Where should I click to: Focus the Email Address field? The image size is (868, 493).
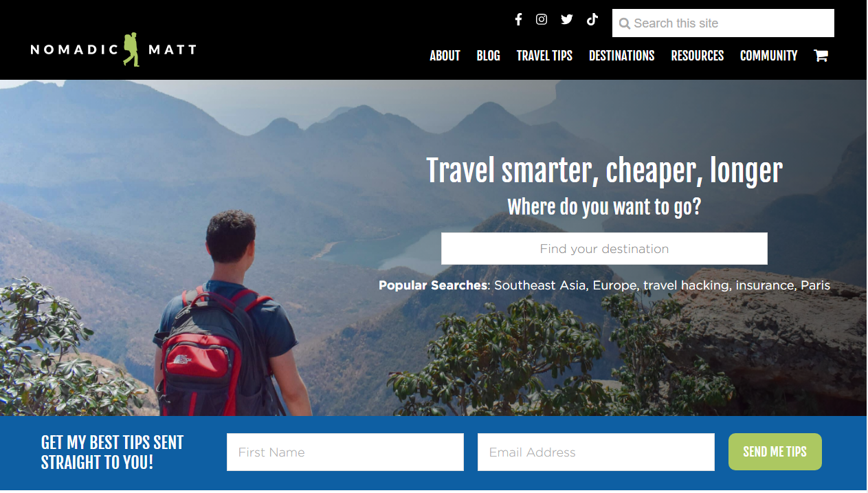click(596, 452)
